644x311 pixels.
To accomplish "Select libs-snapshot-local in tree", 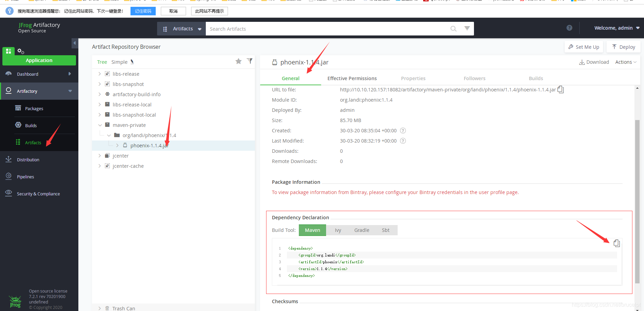I will point(134,115).
